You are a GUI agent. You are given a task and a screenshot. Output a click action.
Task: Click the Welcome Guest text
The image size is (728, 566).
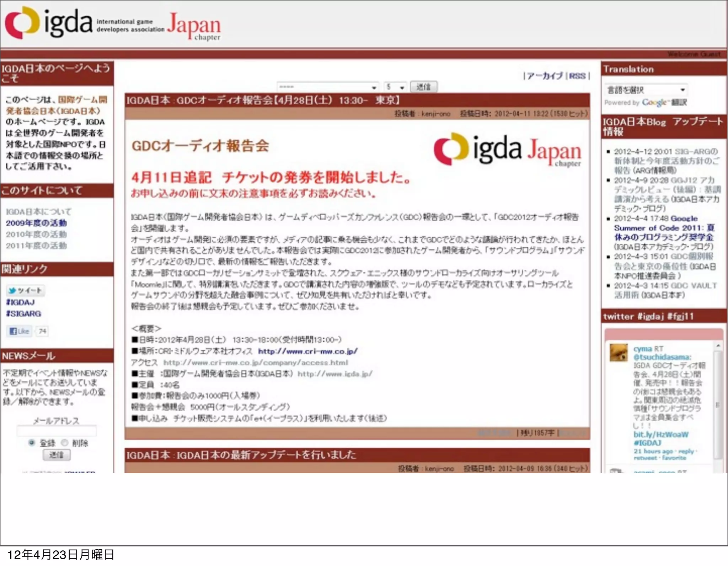pos(694,54)
